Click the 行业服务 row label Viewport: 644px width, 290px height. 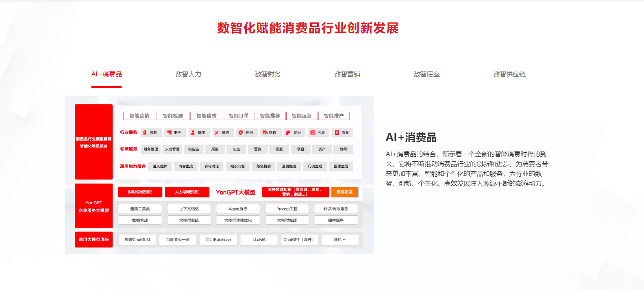coord(129,132)
